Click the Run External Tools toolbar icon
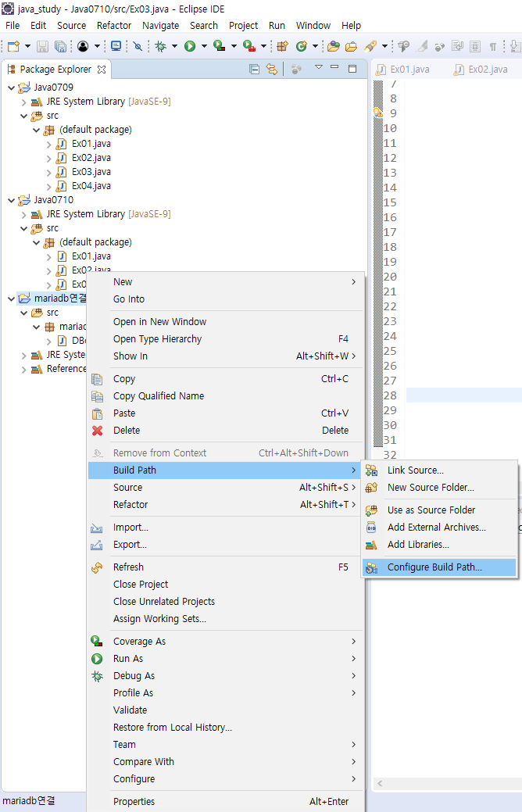 pyautogui.click(x=249, y=47)
